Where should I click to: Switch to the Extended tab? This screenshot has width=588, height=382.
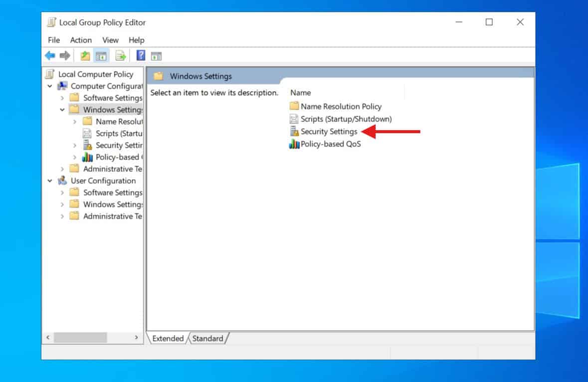168,339
